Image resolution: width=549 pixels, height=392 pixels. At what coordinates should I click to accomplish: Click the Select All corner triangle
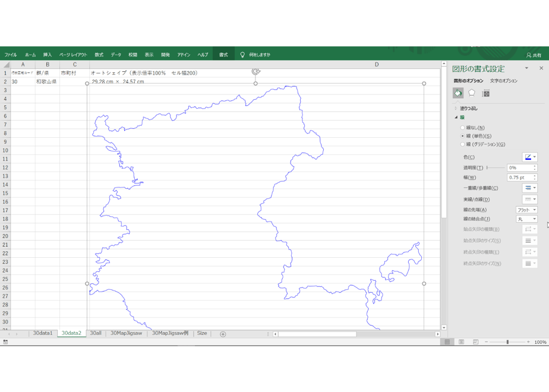6,64
